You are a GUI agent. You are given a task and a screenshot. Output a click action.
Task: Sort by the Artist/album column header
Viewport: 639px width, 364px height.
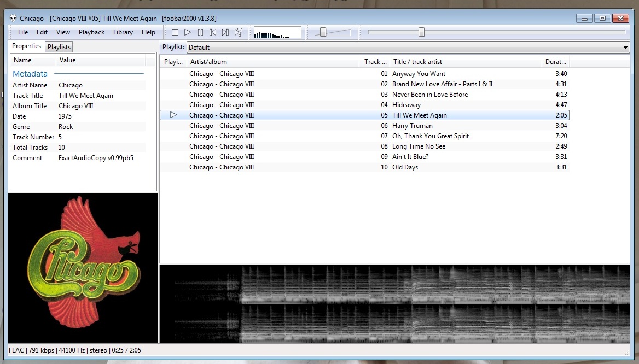click(272, 62)
